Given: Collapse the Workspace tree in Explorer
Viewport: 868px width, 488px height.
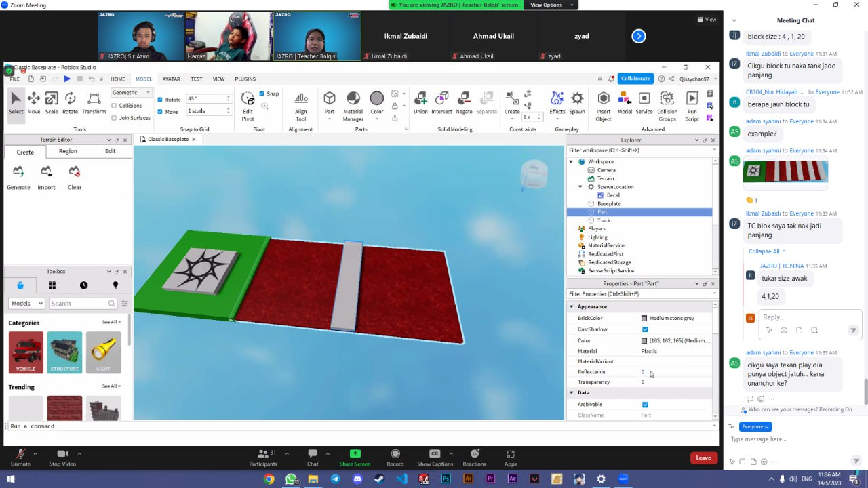Looking at the screenshot, I should (x=570, y=161).
